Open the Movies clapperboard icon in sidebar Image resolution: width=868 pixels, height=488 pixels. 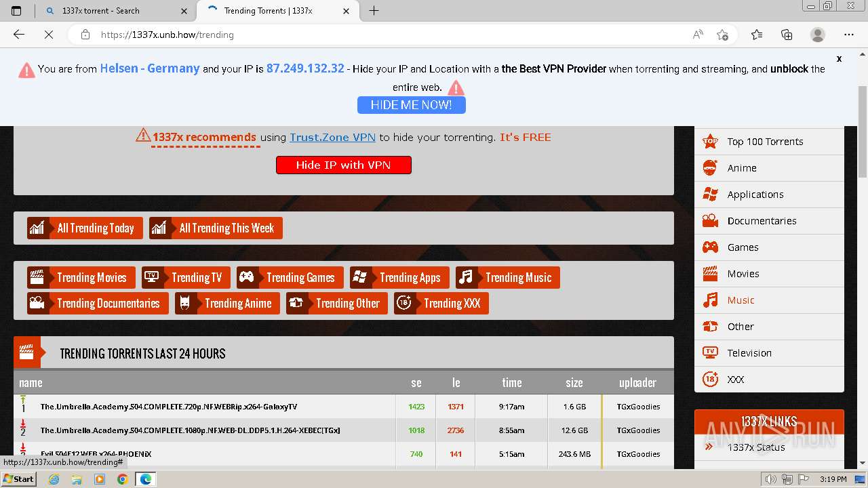click(x=710, y=273)
